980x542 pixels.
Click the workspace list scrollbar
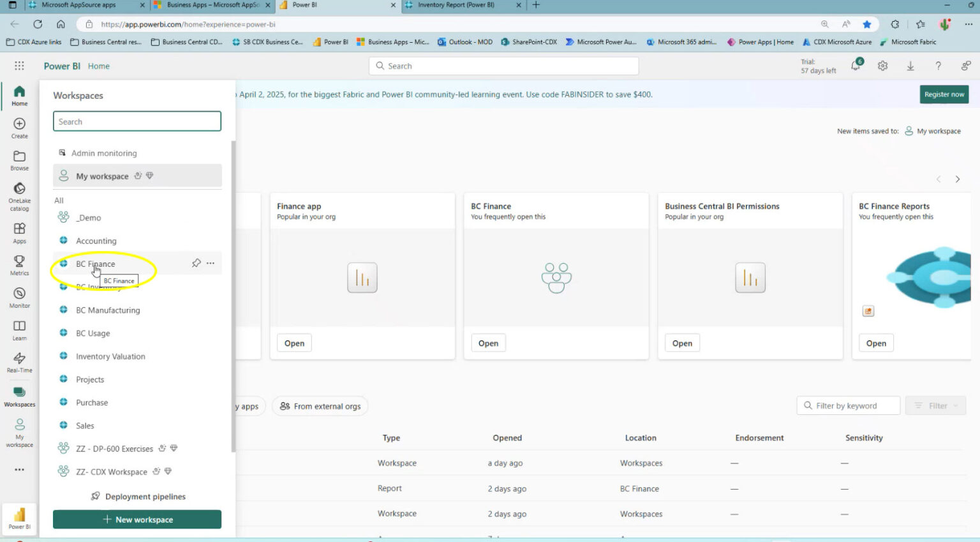click(233, 296)
